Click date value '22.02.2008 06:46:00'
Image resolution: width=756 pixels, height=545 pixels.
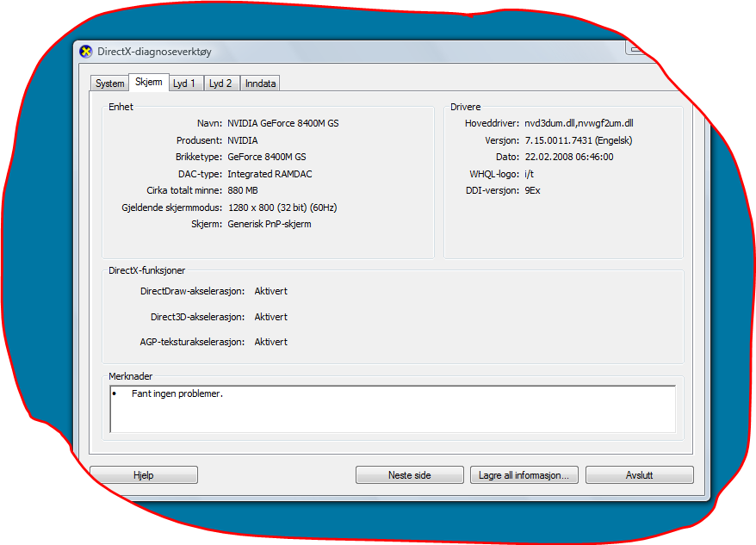pos(569,157)
